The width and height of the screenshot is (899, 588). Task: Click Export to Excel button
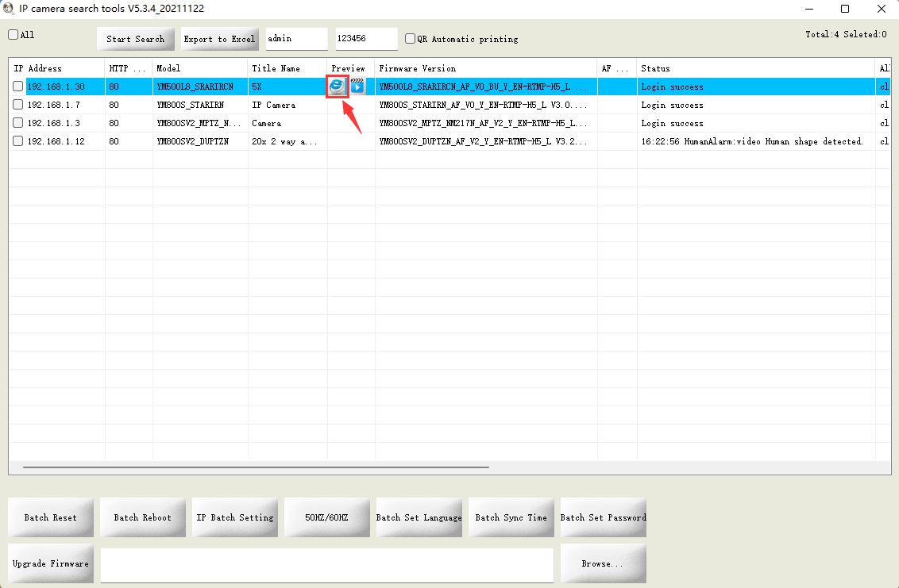pyautogui.click(x=219, y=39)
